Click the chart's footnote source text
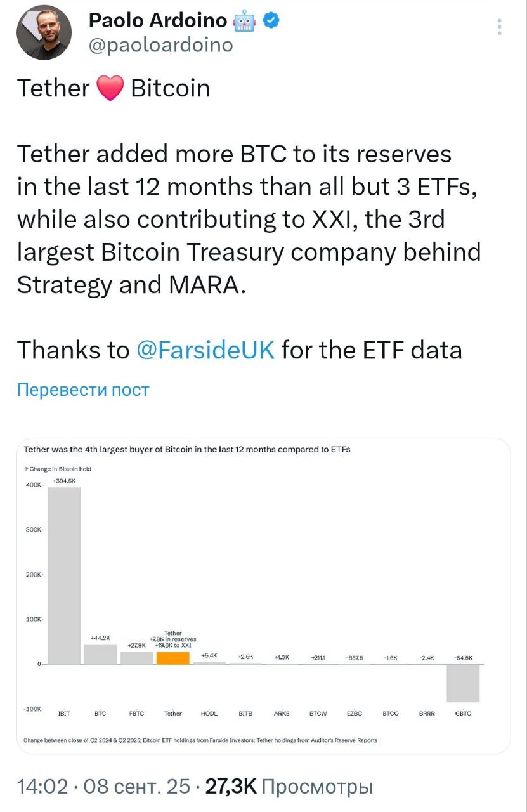Image resolution: width=527 pixels, height=812 pixels. (x=200, y=740)
